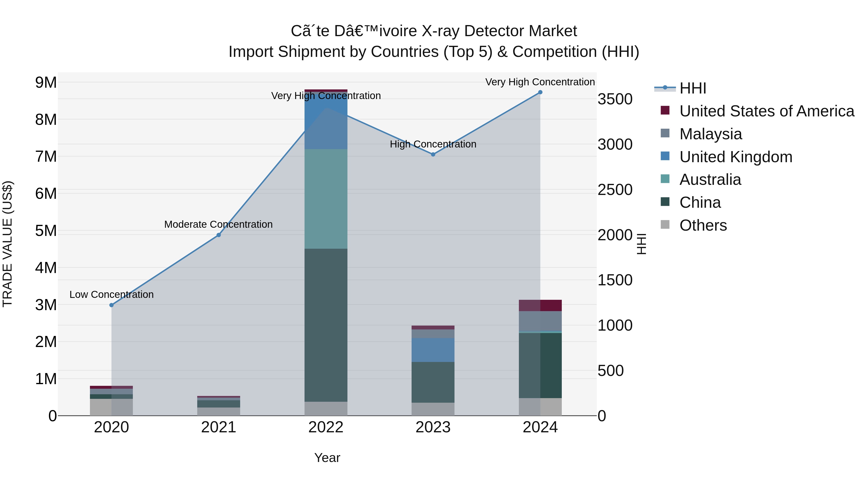
Task: Click the 3500 right axis tick
Action: tap(615, 99)
